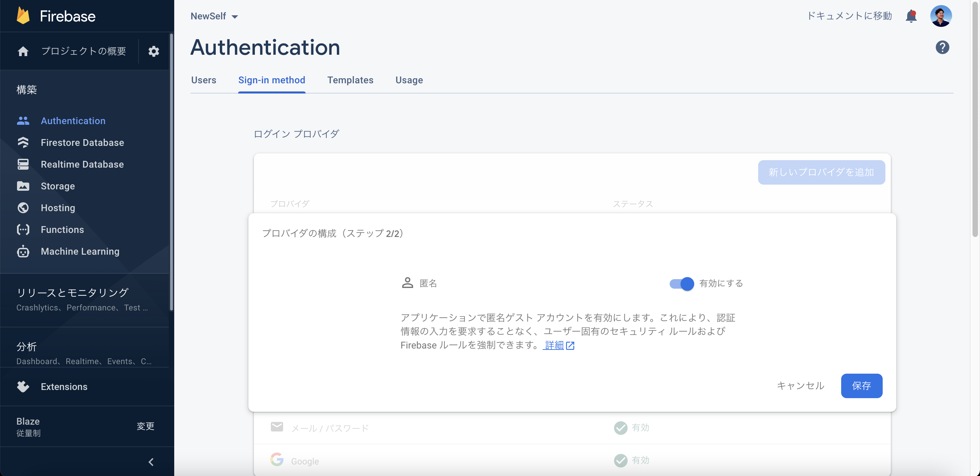
Task: Open the Functions section icon
Action: coord(23,229)
